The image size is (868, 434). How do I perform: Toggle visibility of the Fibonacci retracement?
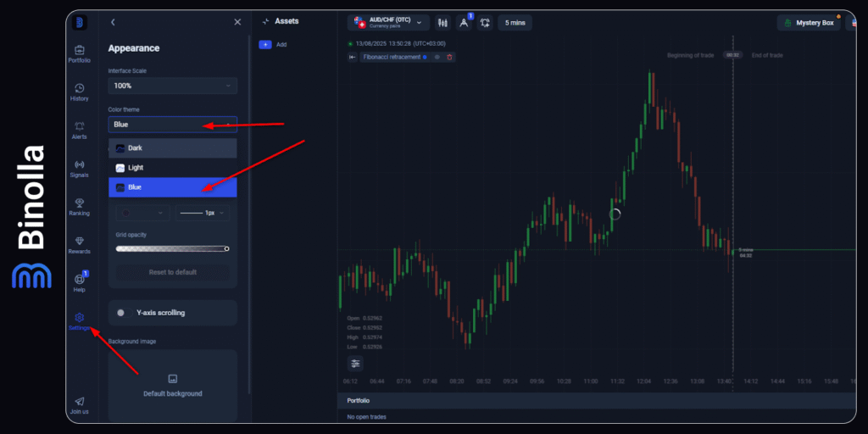coord(437,57)
